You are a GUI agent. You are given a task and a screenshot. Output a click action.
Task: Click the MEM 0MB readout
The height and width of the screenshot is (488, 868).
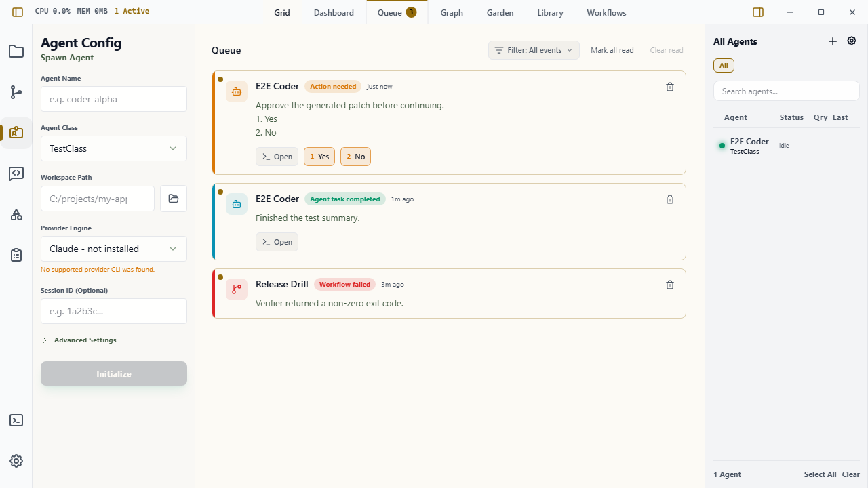pyautogui.click(x=91, y=12)
